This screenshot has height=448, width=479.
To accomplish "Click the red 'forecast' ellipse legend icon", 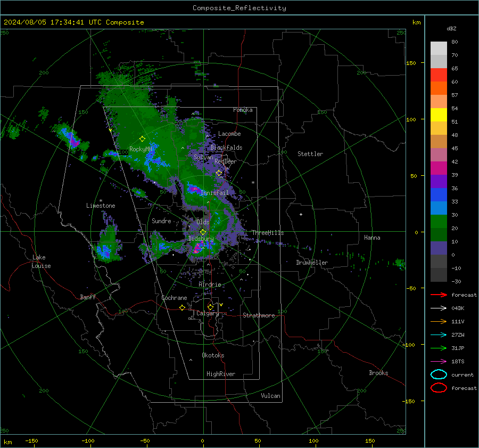I will (x=439, y=388).
